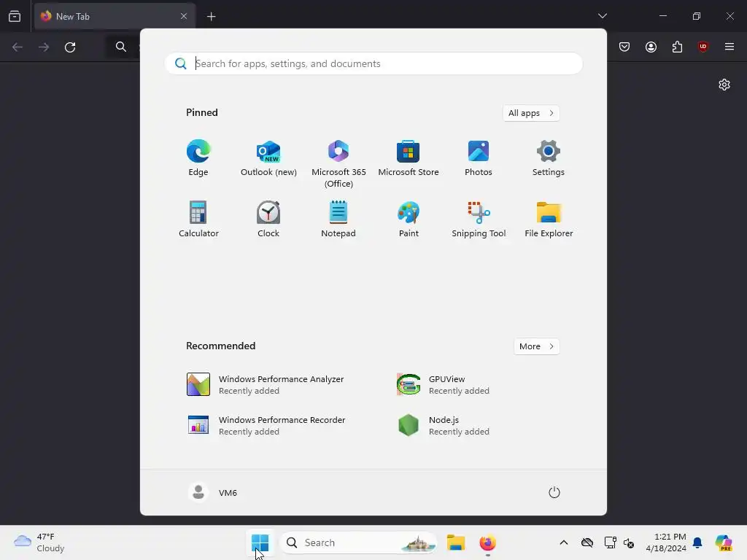Open the Microsoft Store app
The image size is (747, 560).
click(409, 158)
